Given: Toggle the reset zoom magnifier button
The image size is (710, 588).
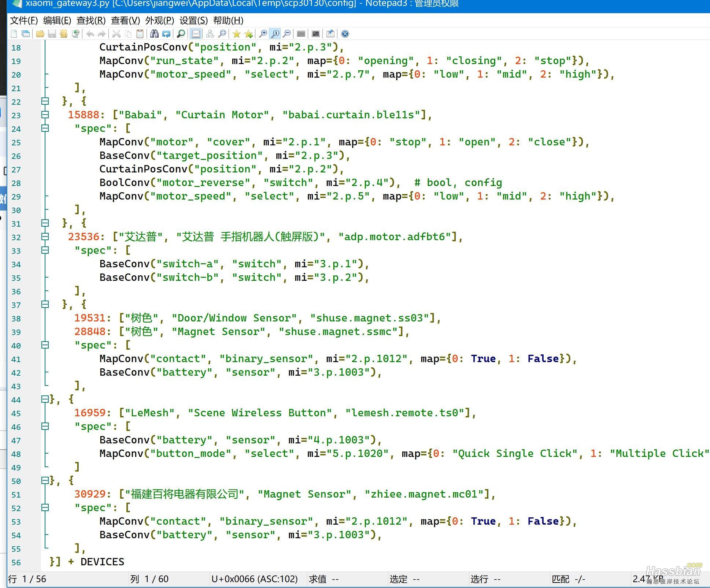Looking at the screenshot, I should tap(275, 34).
